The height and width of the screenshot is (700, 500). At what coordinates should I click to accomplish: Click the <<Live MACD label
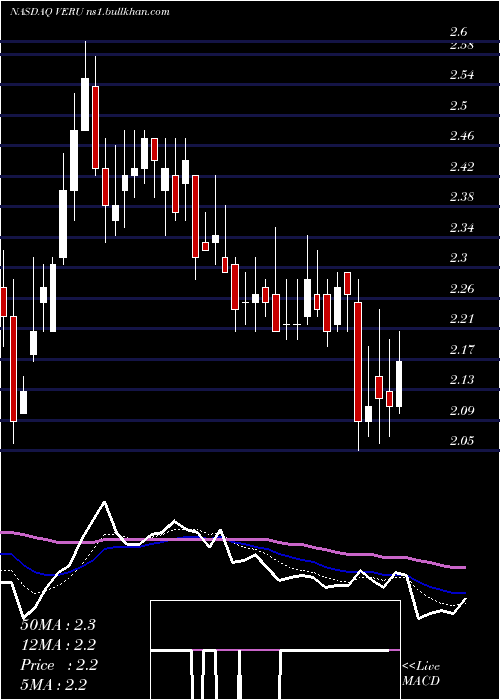[421, 674]
